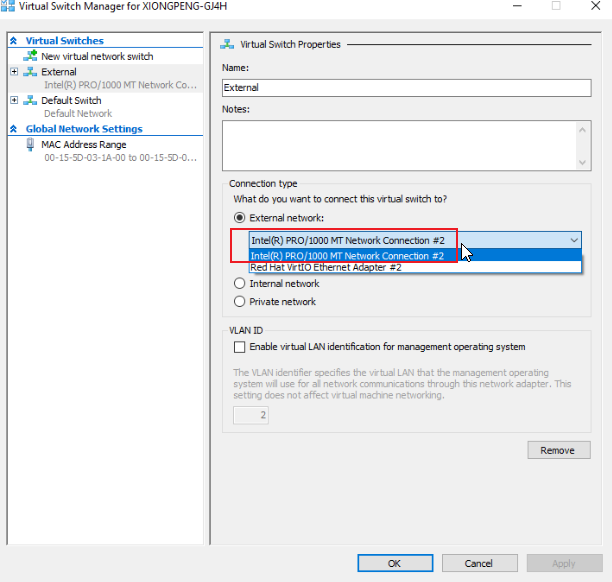
Task: Select the Internal network radio button
Action: (x=239, y=283)
